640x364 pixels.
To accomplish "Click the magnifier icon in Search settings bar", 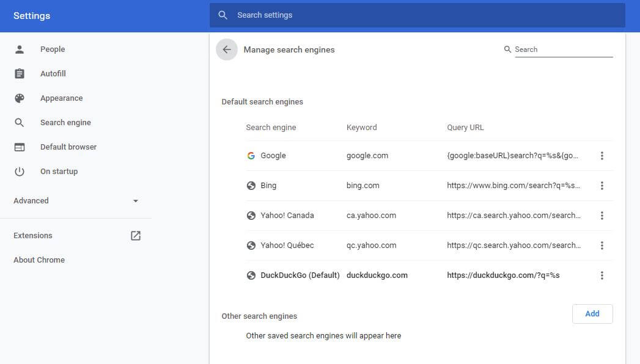I will pyautogui.click(x=223, y=15).
